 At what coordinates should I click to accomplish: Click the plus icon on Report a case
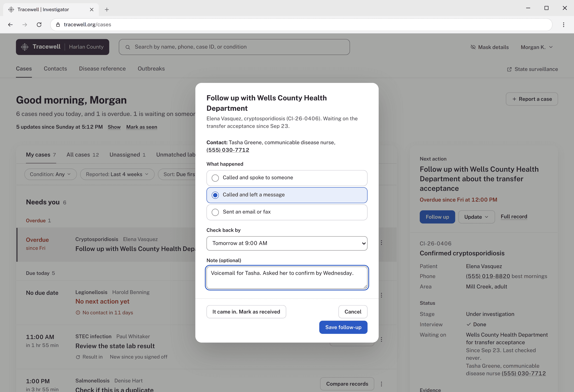click(514, 99)
